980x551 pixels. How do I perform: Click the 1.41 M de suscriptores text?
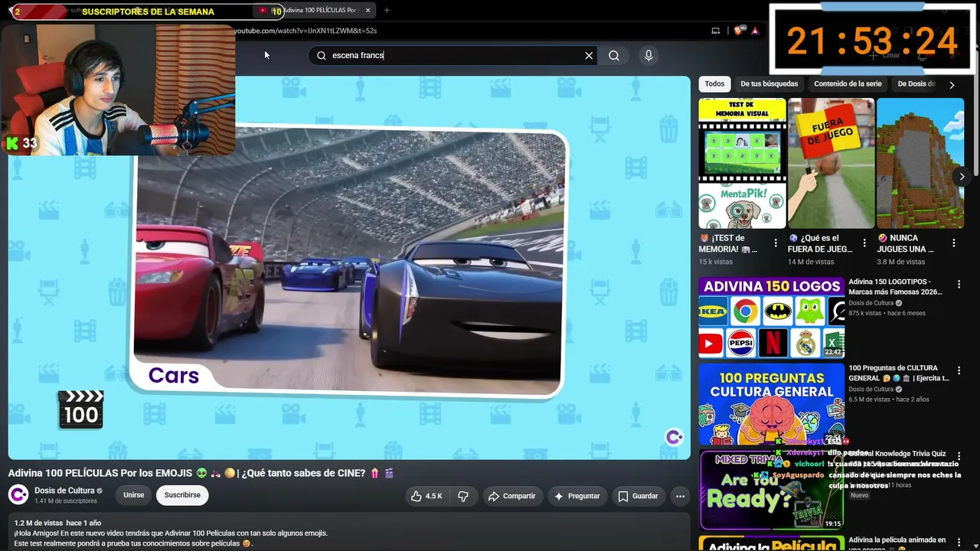(x=66, y=501)
